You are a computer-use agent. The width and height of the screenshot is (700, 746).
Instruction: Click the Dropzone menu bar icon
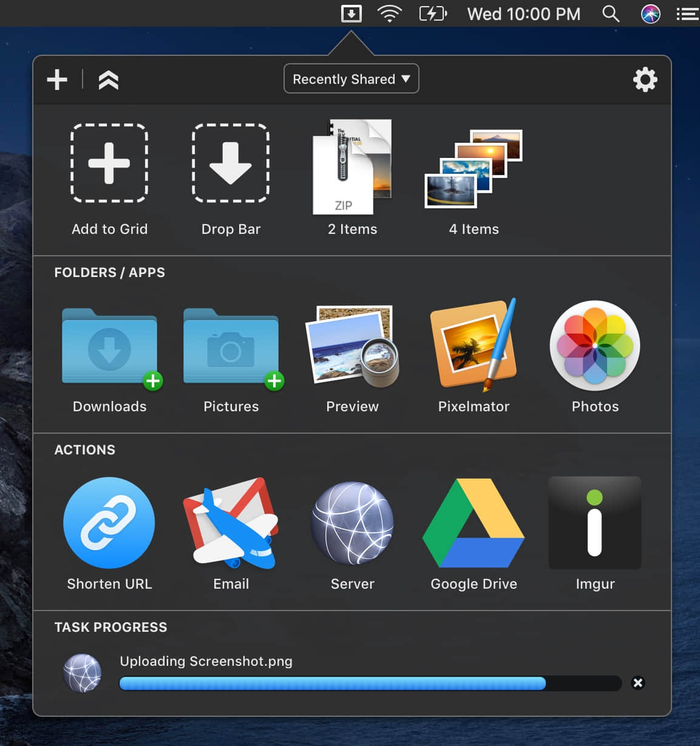point(352,13)
